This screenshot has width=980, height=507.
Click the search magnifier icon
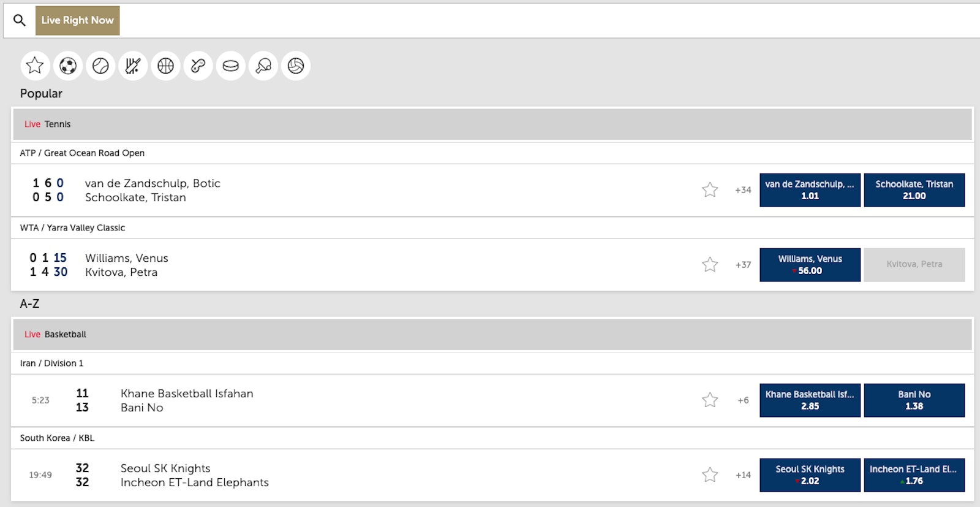click(x=20, y=20)
